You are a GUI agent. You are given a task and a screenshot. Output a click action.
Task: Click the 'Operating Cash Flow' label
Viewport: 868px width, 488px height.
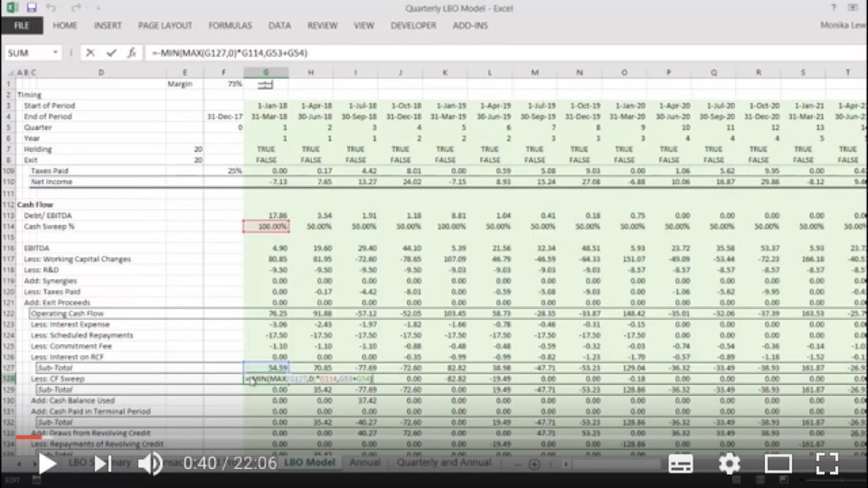[x=67, y=314]
